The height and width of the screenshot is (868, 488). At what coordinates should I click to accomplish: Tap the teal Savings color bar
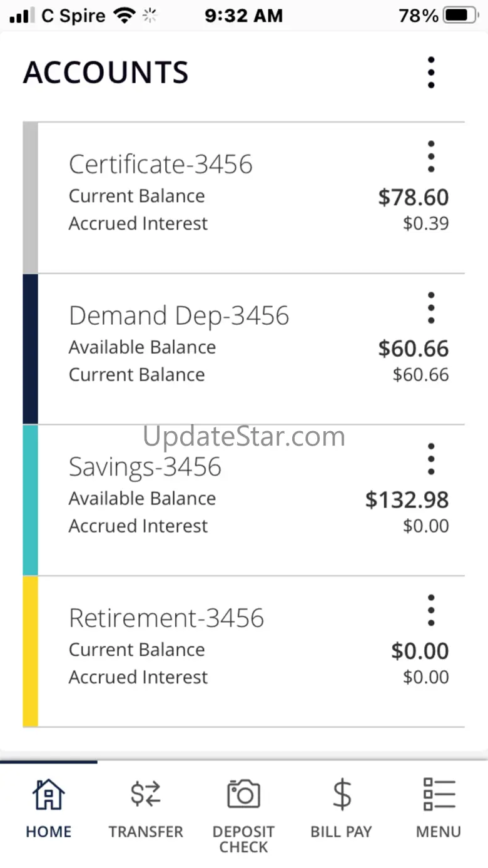coord(31,501)
